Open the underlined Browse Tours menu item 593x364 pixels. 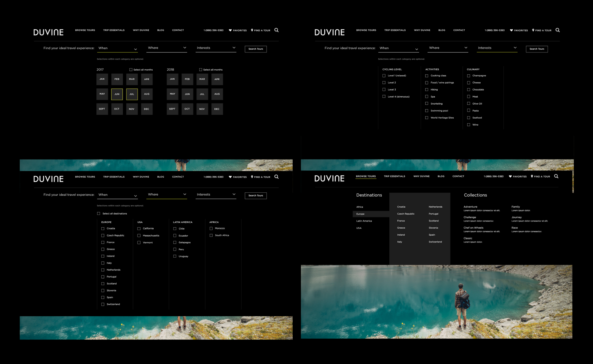(366, 176)
